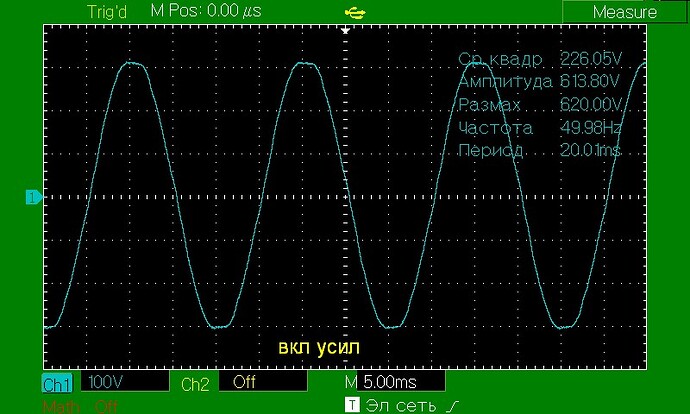Toggle the Math Off indicator
The height and width of the screenshot is (414, 690).
[x=80, y=407]
